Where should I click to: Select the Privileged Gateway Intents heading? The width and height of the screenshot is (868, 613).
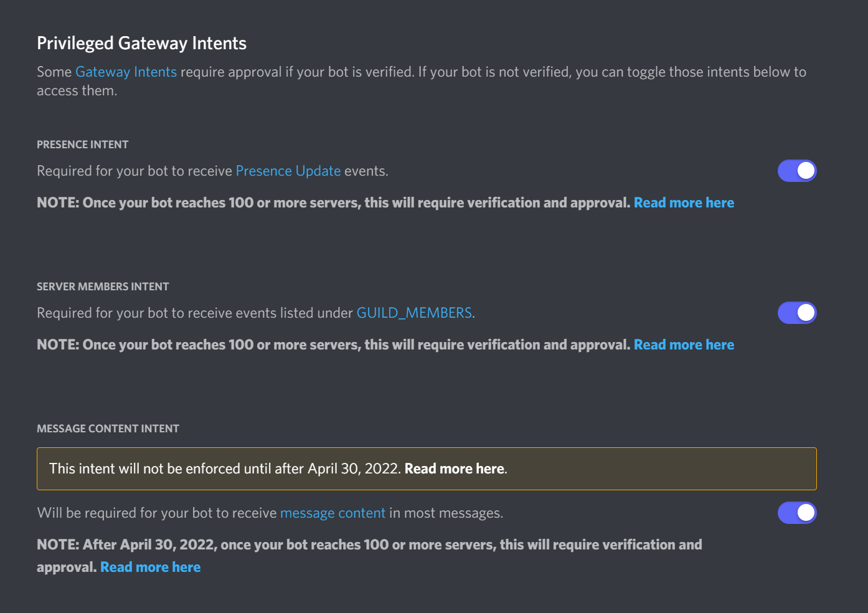(141, 42)
